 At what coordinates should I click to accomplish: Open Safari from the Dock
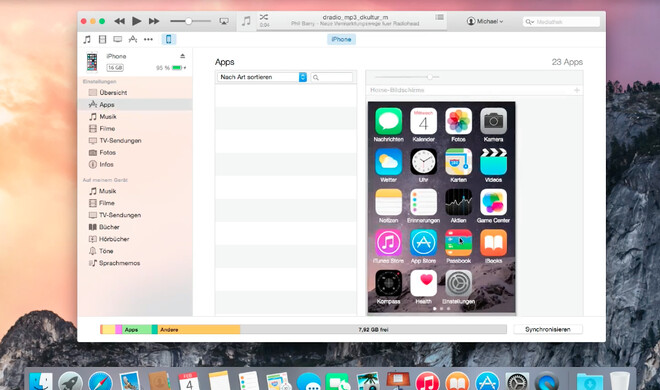click(x=100, y=382)
